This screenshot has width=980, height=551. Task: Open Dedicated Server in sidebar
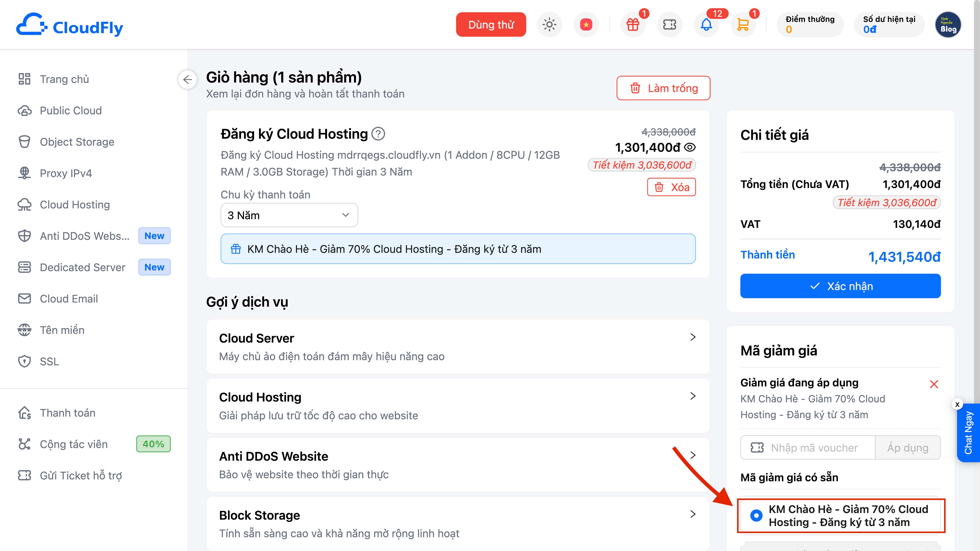[x=71, y=267]
